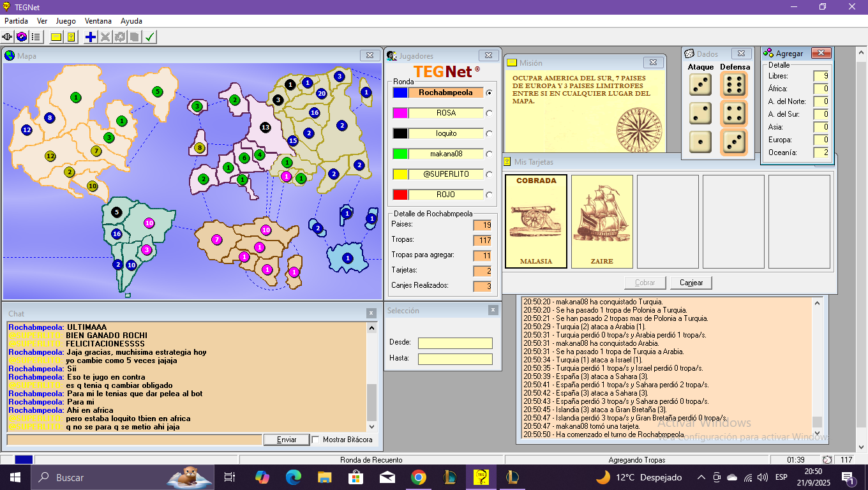The width and height of the screenshot is (868, 490).
Task: Click the connect plug toolbar icon
Action: pos(8,37)
